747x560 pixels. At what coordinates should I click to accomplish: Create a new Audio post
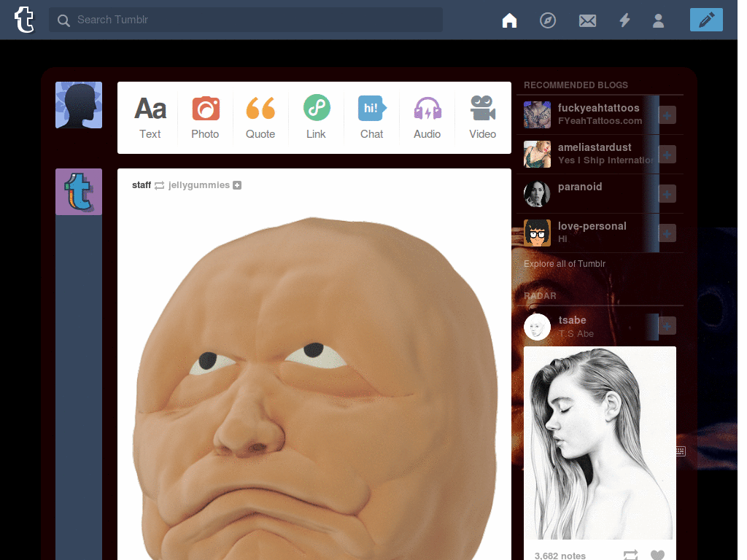[x=427, y=117]
